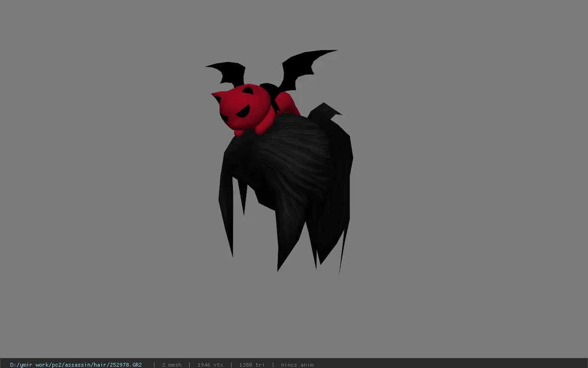The width and height of the screenshot is (588, 368).
Task: Click the short hair spike near left bangs
Action: tap(243, 197)
